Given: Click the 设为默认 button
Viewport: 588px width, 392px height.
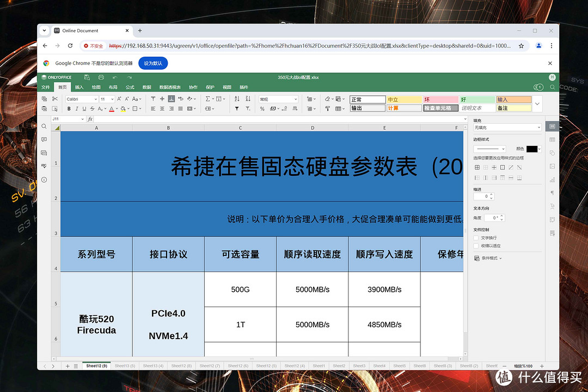Looking at the screenshot, I should point(153,63).
